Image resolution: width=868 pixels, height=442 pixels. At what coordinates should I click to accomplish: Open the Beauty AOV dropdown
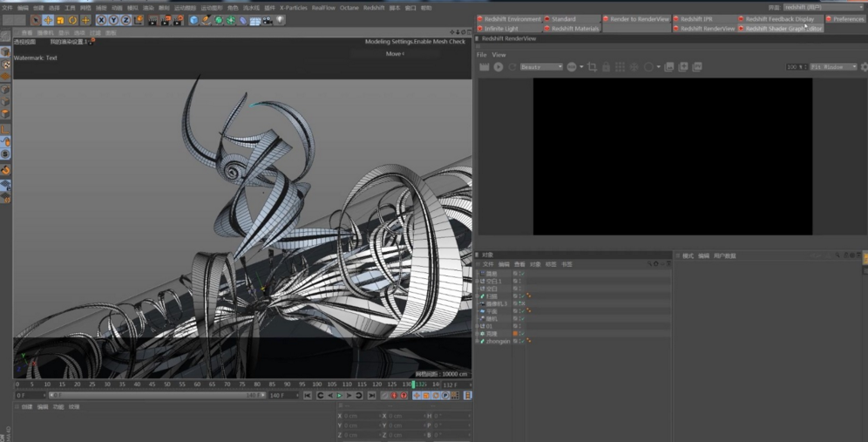540,67
